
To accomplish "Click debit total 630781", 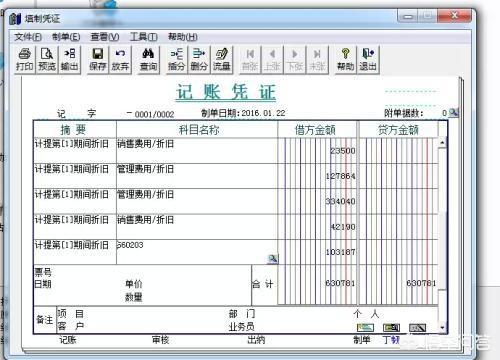I will [340, 283].
